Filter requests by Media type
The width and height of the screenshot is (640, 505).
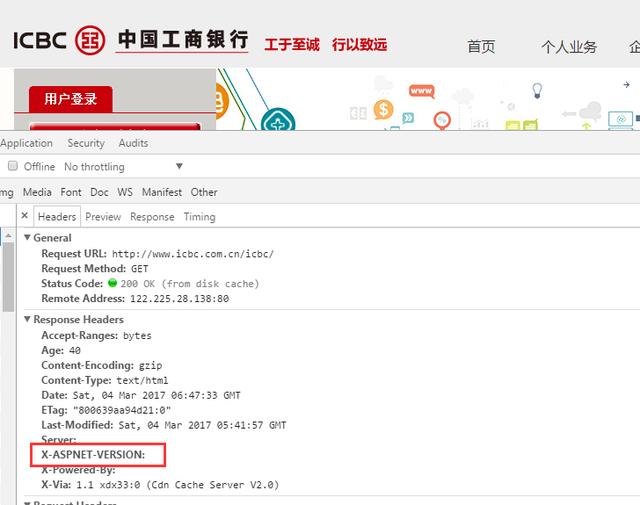coord(37,192)
